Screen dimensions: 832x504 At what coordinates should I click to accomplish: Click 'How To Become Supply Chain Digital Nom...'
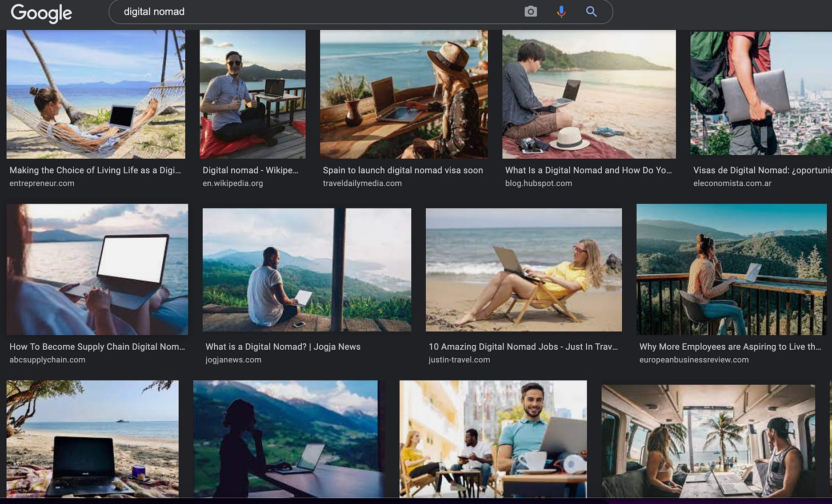(x=97, y=347)
